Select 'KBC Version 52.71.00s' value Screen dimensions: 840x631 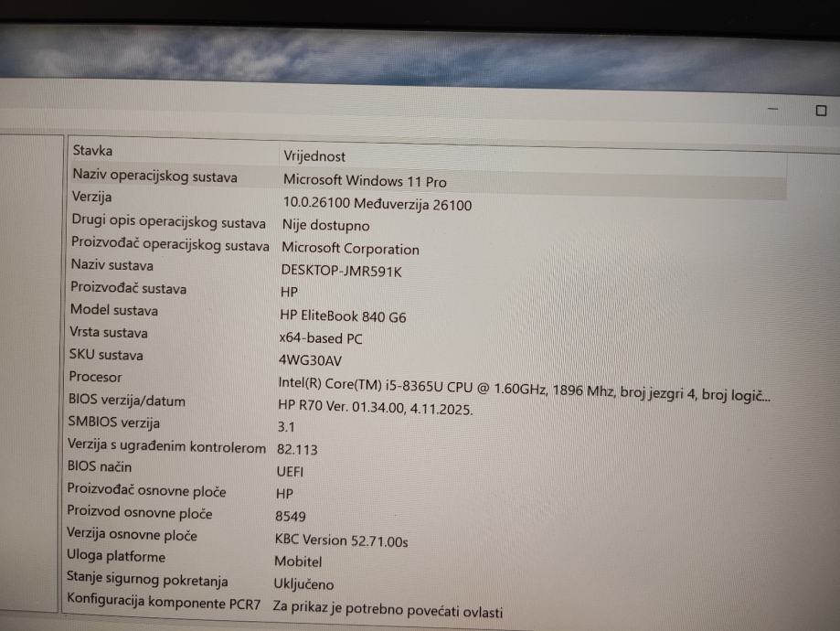[x=341, y=540]
